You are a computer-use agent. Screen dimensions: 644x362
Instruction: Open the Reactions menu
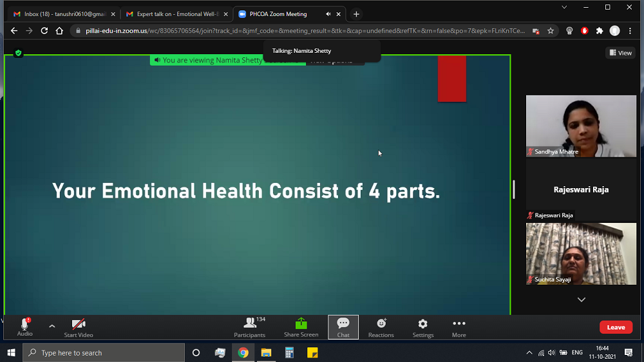(x=381, y=327)
